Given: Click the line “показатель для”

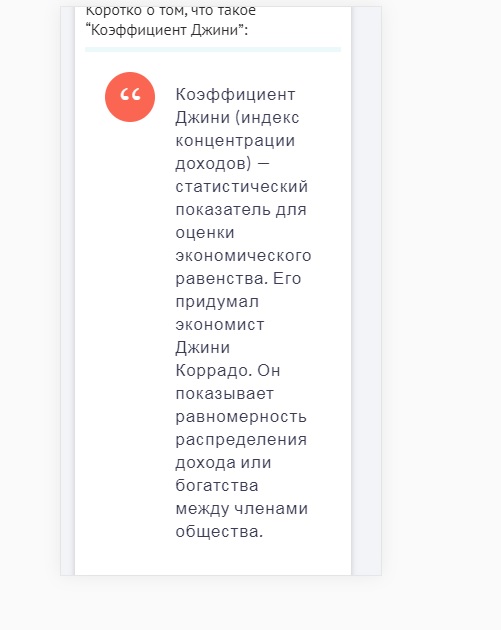Looking at the screenshot, I should [x=241, y=210].
